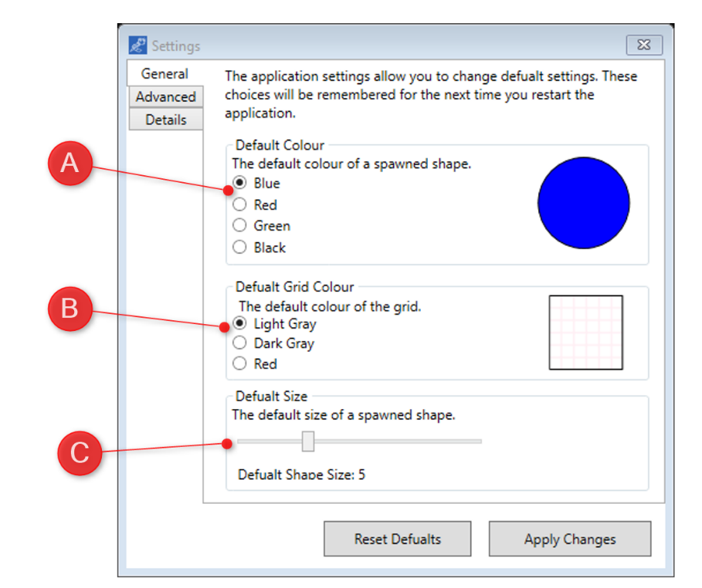The image size is (702, 588).
Task: Click the Defualt Colour group heading
Action: (x=278, y=145)
